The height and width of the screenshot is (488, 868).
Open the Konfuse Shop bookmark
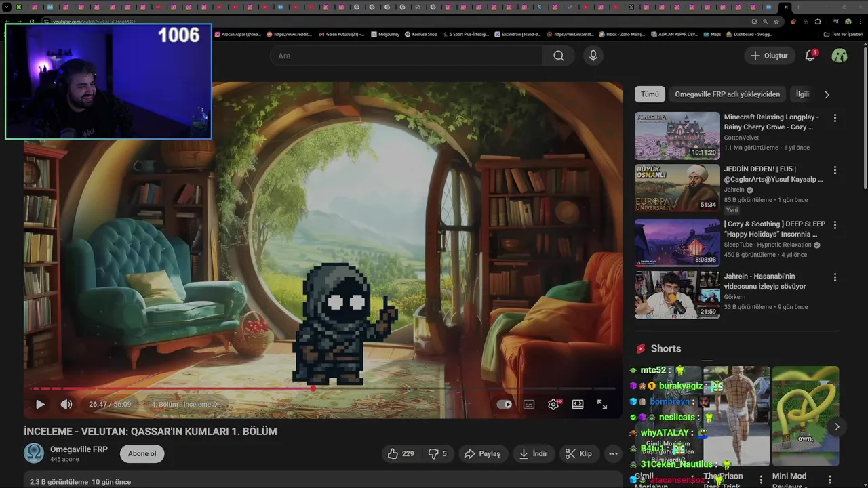pyautogui.click(x=421, y=34)
